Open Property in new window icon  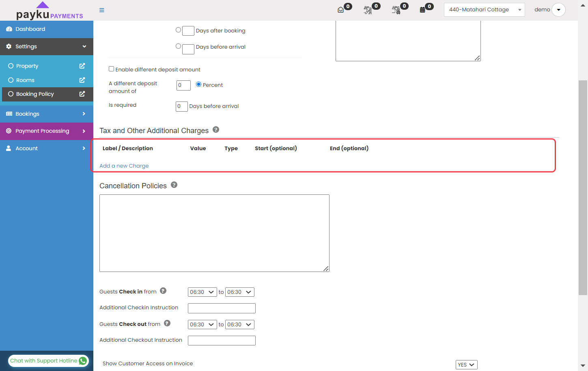pyautogui.click(x=82, y=66)
